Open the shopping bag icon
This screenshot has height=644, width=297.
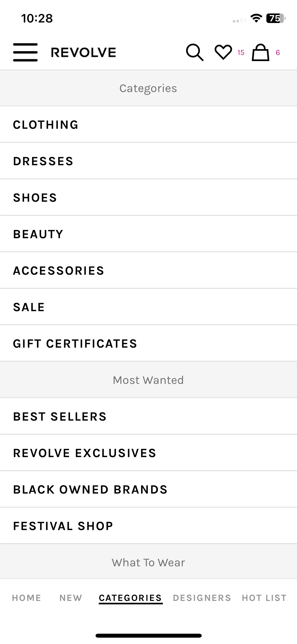click(x=261, y=52)
